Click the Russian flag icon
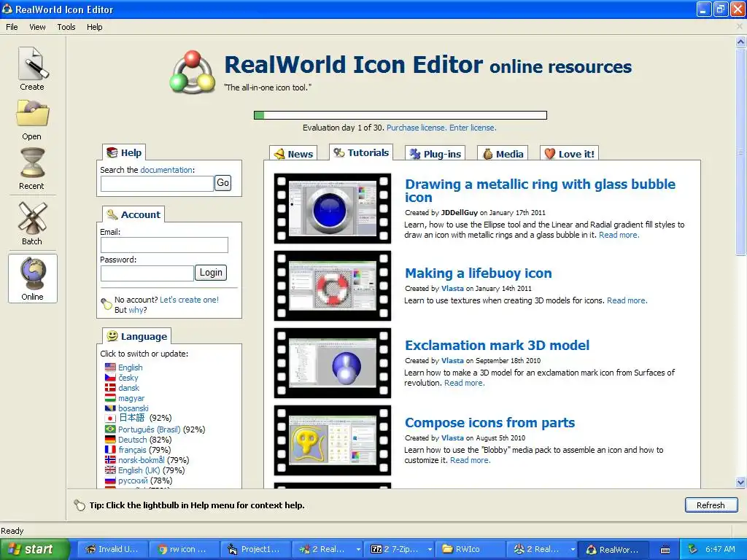The width and height of the screenshot is (747, 560). point(110,481)
